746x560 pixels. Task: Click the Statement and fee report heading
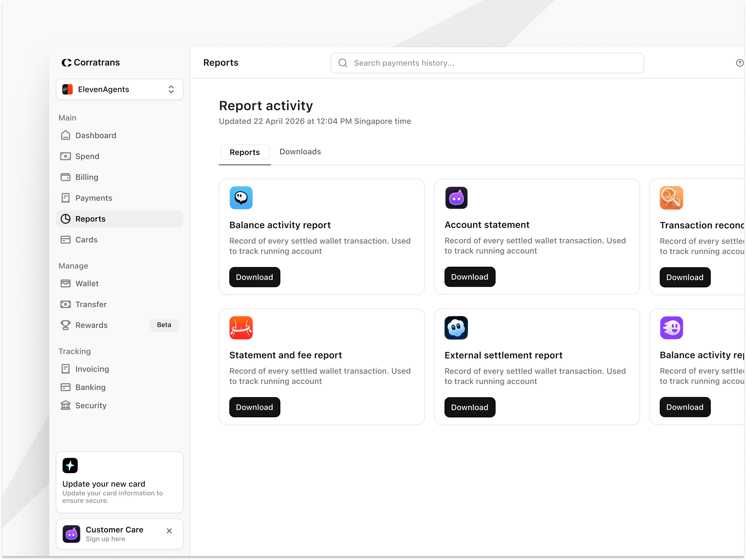tap(285, 355)
